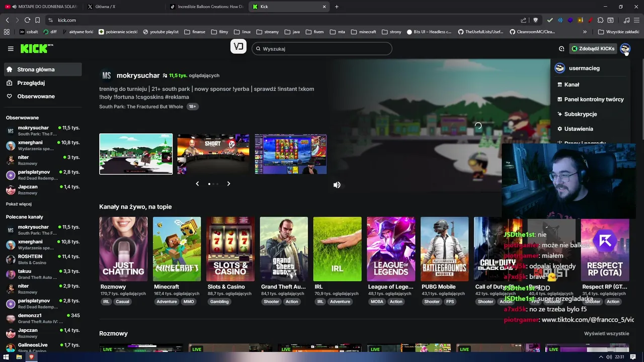Open takuu recommended channel
This screenshot has width=644, height=362.
pos(43,274)
